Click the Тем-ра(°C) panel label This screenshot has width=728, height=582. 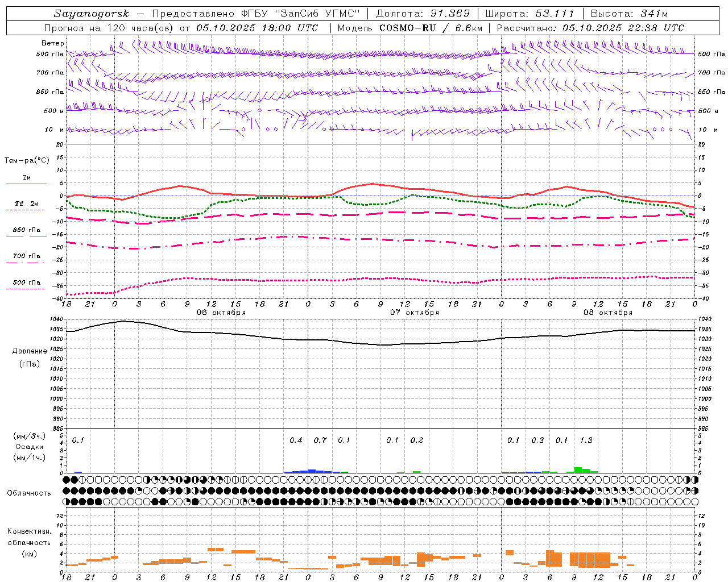click(27, 161)
